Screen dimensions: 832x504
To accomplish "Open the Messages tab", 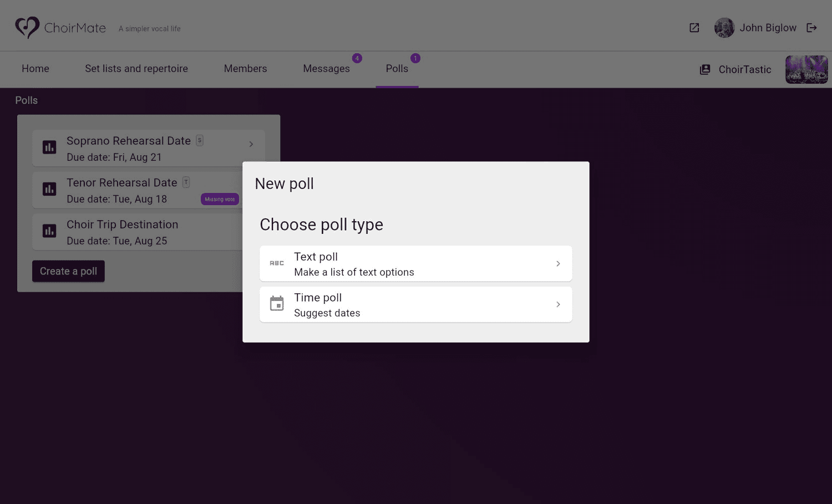I will (x=326, y=69).
